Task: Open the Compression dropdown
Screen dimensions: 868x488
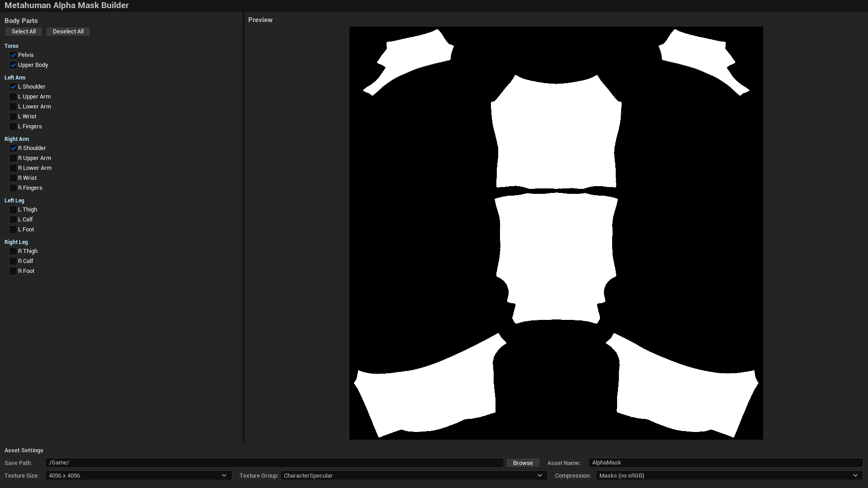Action: pyautogui.click(x=729, y=475)
